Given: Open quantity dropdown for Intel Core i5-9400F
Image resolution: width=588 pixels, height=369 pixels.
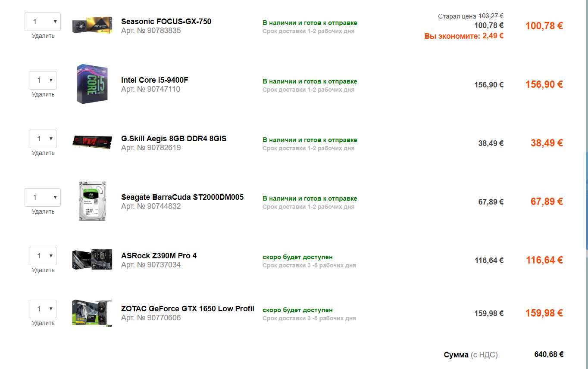Looking at the screenshot, I should tap(43, 81).
